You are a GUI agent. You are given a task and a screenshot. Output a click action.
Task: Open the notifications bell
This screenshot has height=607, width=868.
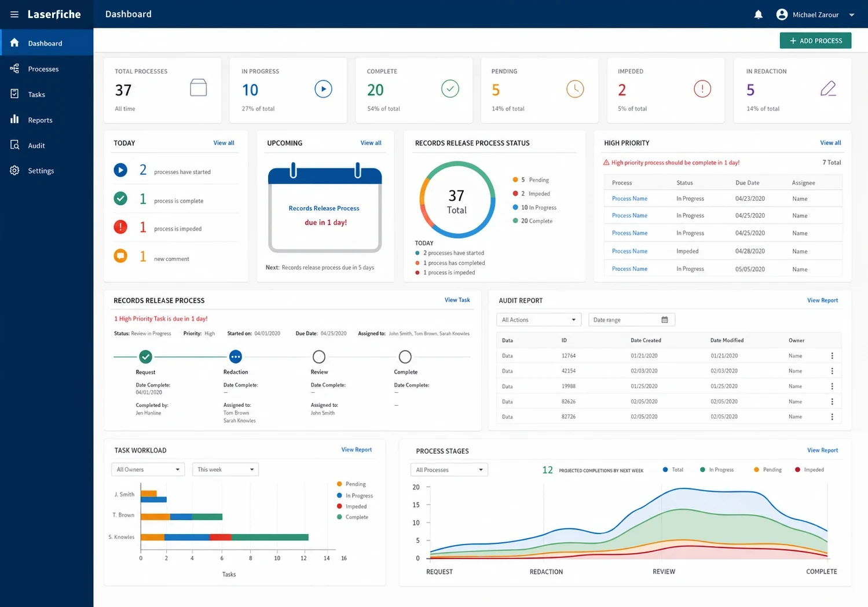tap(758, 14)
